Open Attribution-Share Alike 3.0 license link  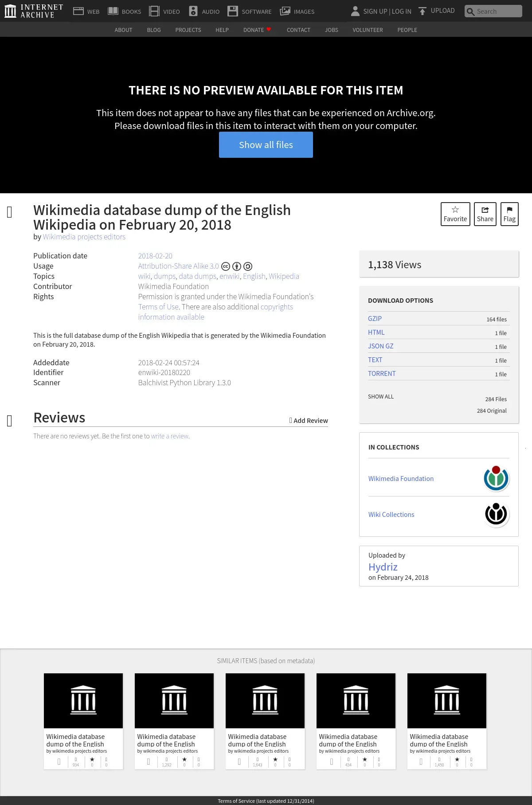(178, 266)
